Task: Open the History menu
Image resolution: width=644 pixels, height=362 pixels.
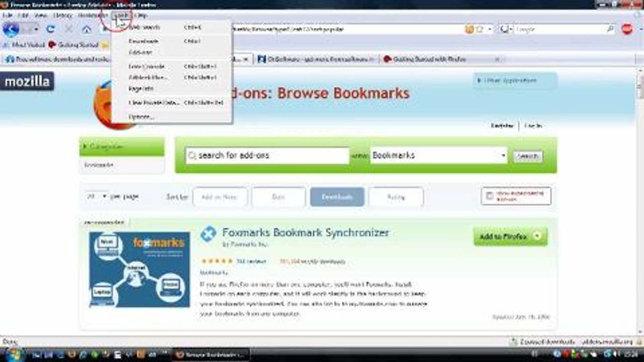Action: [x=62, y=16]
